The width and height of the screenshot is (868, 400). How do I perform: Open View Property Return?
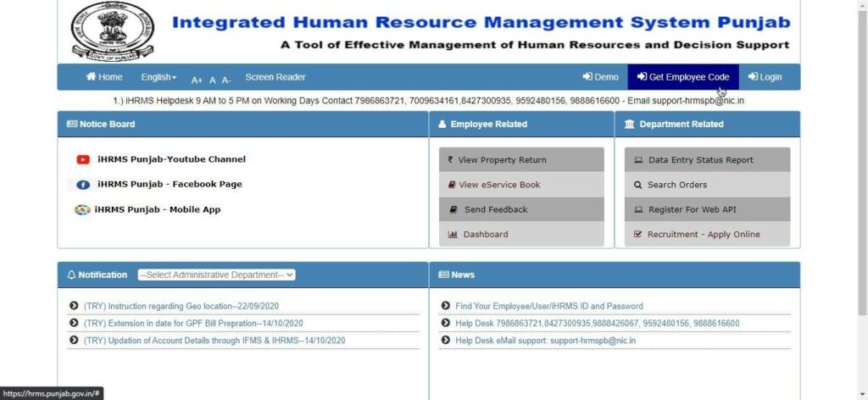coord(521,160)
